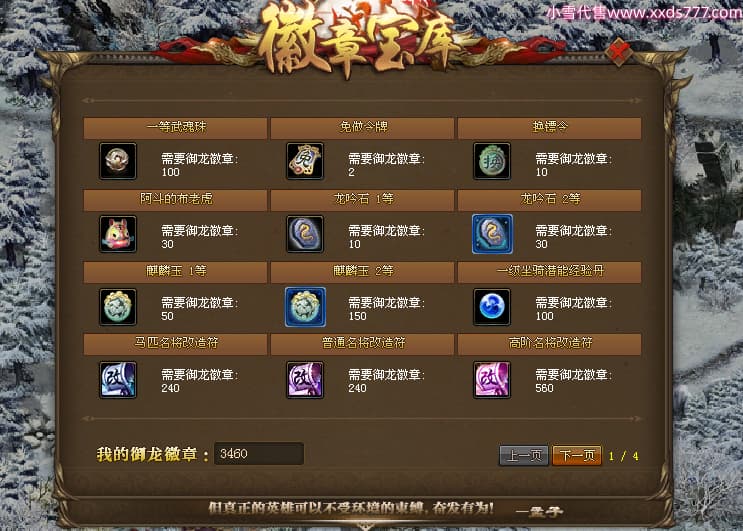The width and height of the screenshot is (743, 531).
Task: Select the 马匹名将改造符 blue talisman icon
Action: (118, 379)
